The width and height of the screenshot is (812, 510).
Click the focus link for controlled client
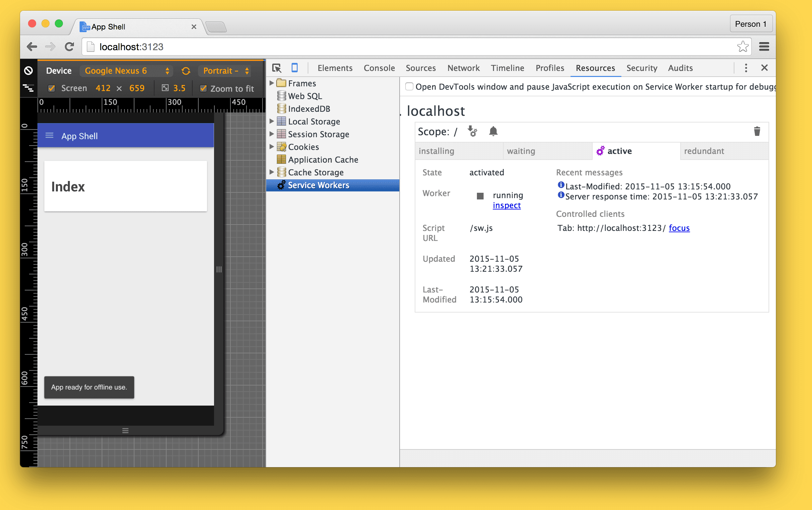point(679,228)
